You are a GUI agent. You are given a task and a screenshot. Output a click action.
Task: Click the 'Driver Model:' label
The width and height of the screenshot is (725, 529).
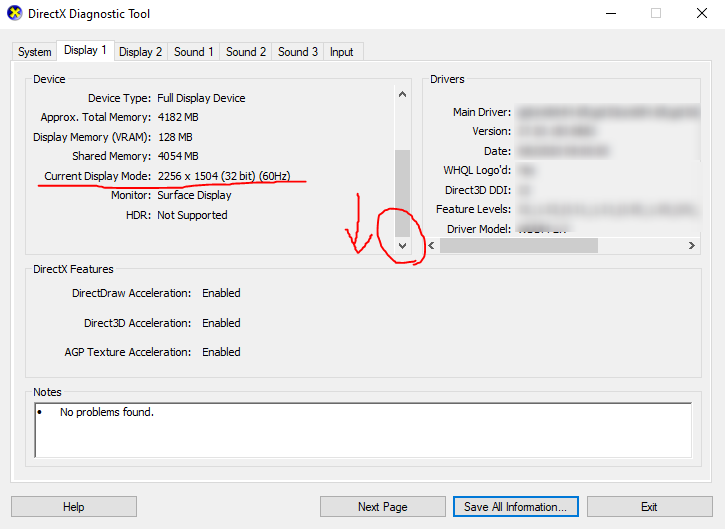click(x=479, y=229)
